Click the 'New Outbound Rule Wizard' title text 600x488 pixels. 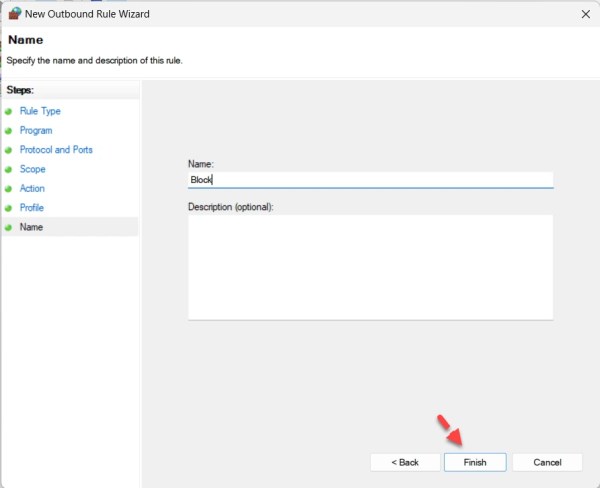pos(87,14)
